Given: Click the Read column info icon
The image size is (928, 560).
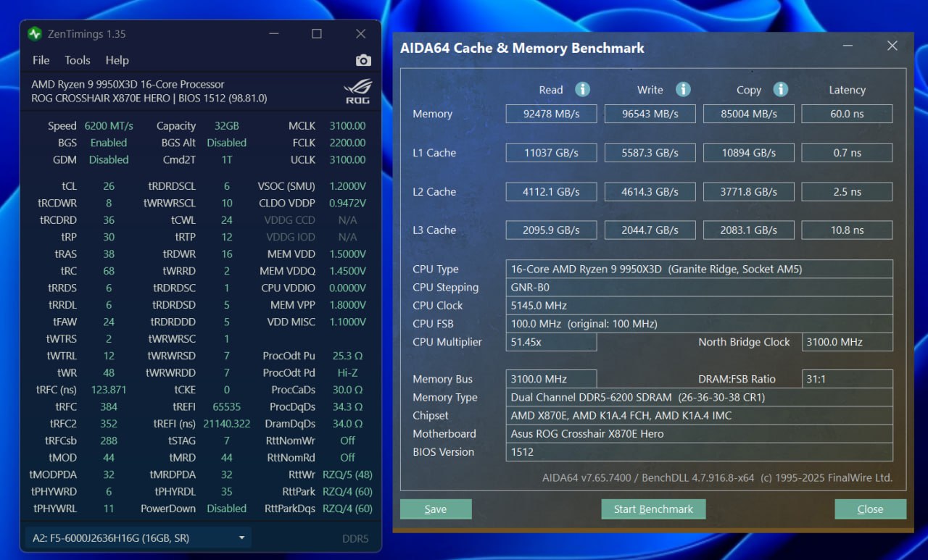Looking at the screenshot, I should coord(582,89).
